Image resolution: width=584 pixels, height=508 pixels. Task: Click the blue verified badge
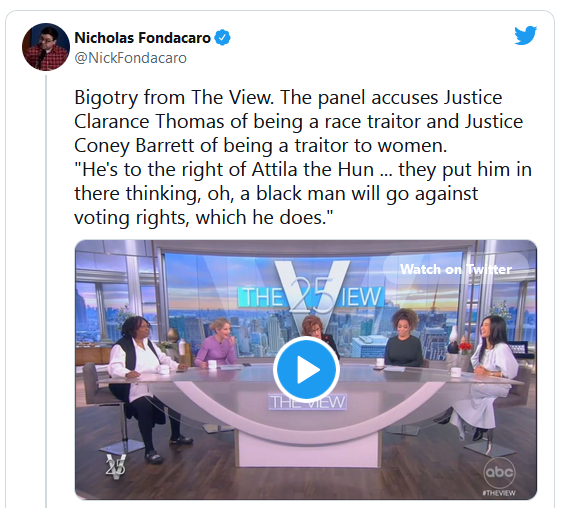click(x=222, y=38)
